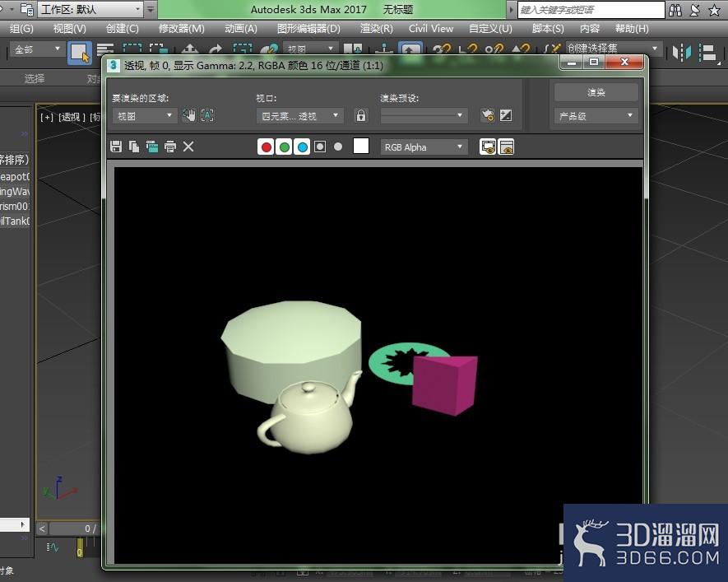Open the 产品级 render mode dropdown

[x=596, y=115]
